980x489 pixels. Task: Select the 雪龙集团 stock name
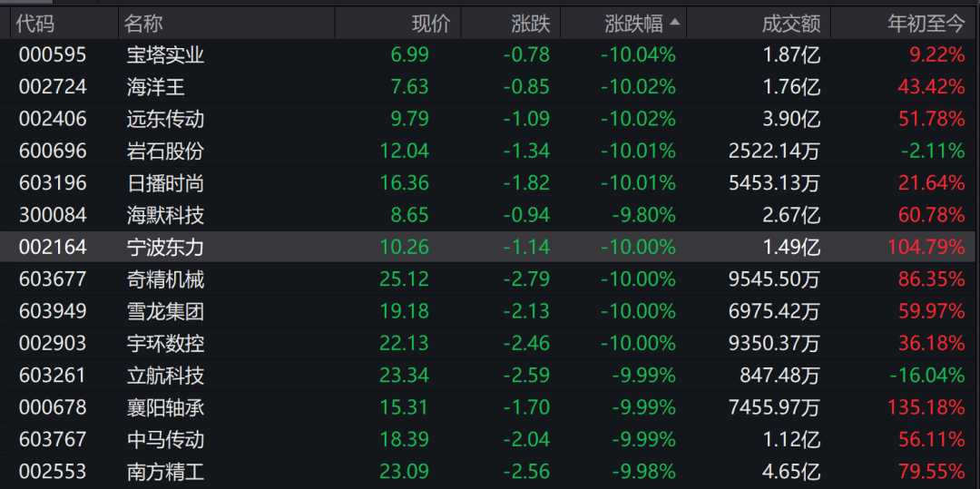[165, 311]
